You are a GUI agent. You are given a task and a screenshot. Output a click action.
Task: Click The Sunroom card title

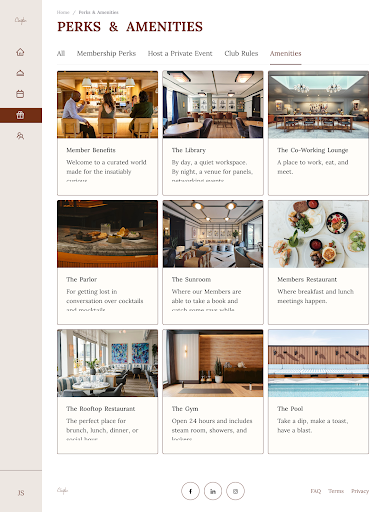[x=191, y=279]
